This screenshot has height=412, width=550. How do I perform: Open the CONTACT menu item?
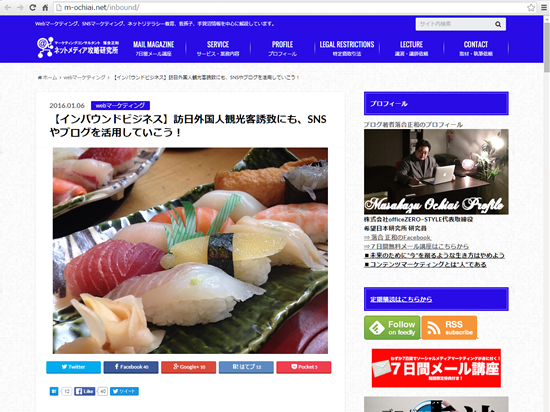tap(476, 48)
